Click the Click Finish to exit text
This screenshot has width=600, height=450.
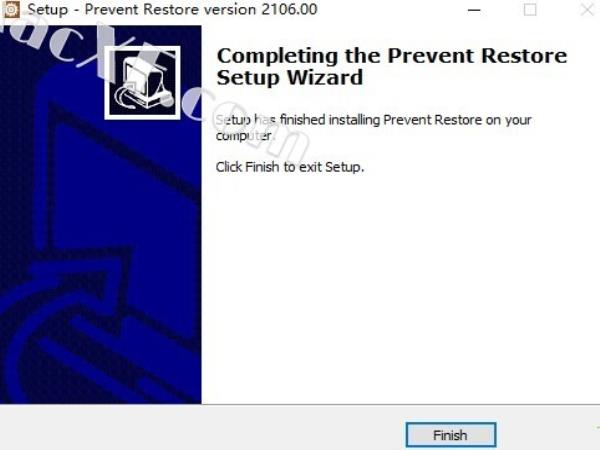point(290,167)
